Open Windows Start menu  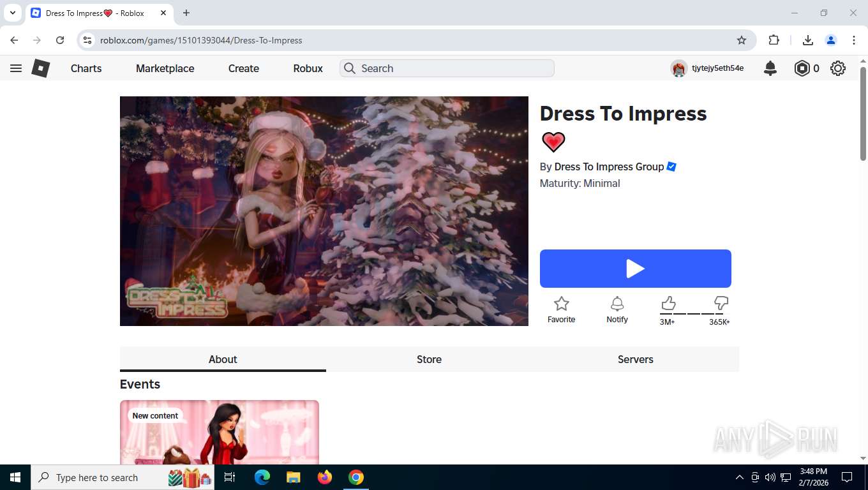15,477
